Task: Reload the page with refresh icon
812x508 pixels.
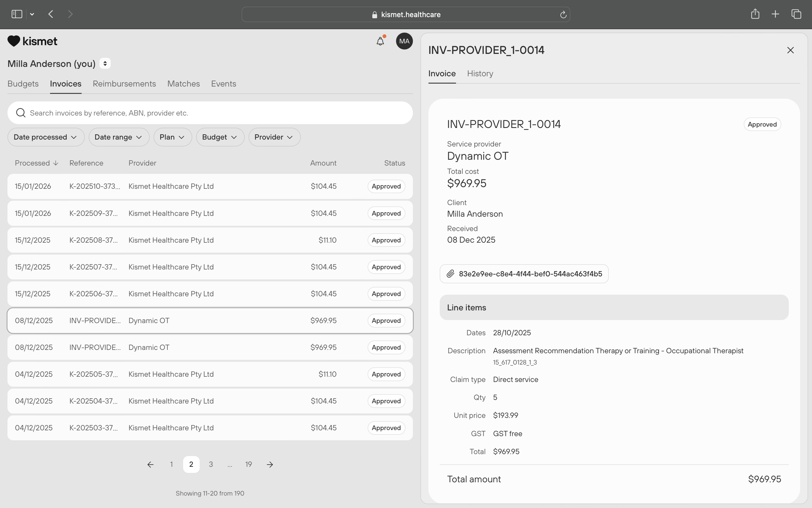Action: 563,14
